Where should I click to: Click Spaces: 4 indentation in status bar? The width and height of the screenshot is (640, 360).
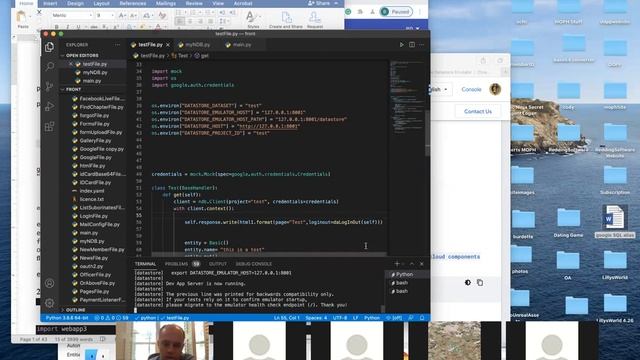316,318
